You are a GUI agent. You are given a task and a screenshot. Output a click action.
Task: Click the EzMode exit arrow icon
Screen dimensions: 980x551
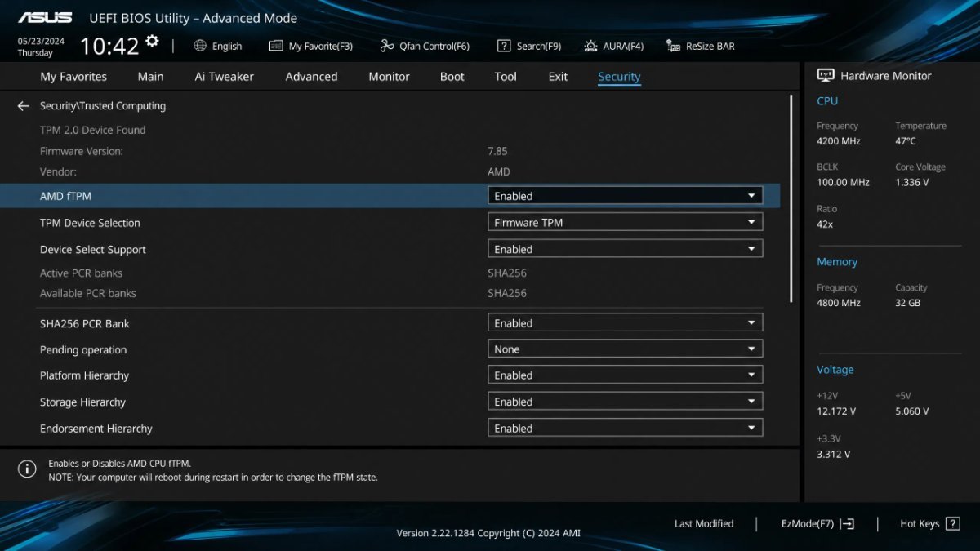[x=847, y=524]
